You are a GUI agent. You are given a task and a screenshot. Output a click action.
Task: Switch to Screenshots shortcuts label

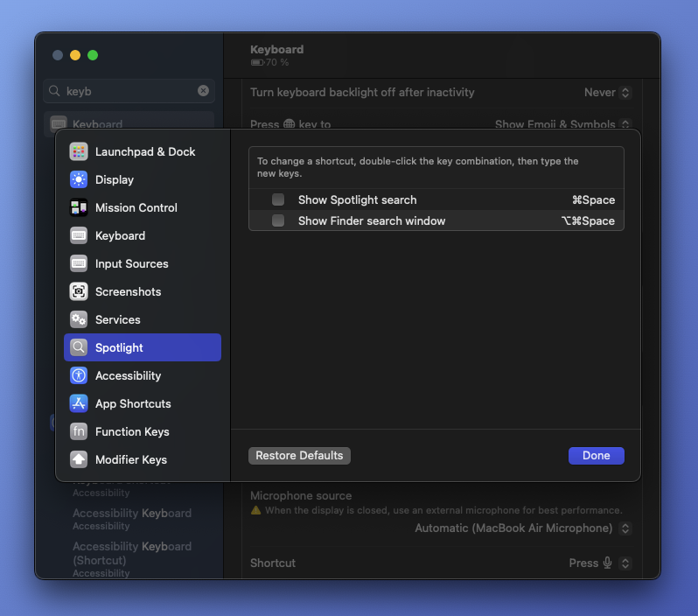[x=129, y=291]
